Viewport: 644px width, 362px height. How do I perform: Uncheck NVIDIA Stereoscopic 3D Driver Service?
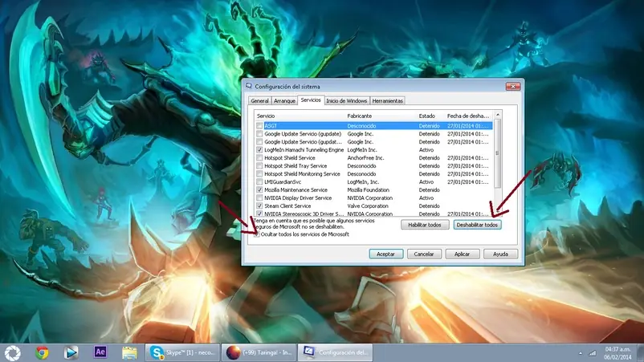pyautogui.click(x=259, y=214)
